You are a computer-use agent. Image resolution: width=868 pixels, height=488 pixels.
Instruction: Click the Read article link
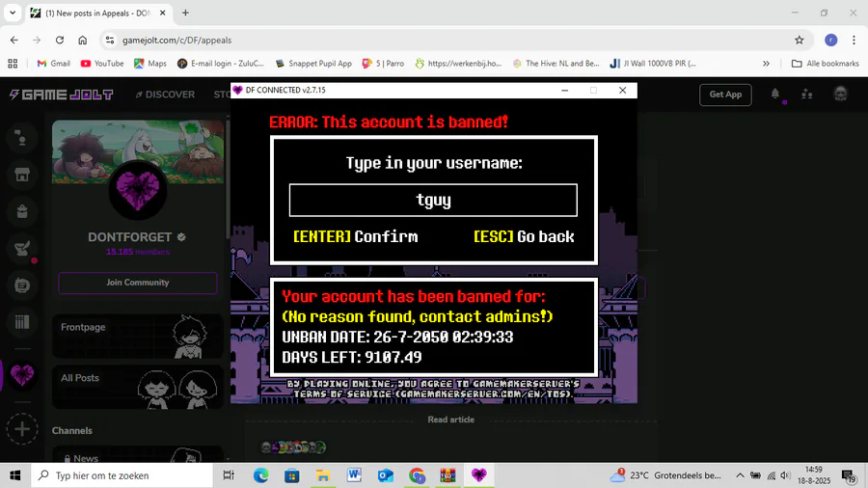tap(450, 420)
